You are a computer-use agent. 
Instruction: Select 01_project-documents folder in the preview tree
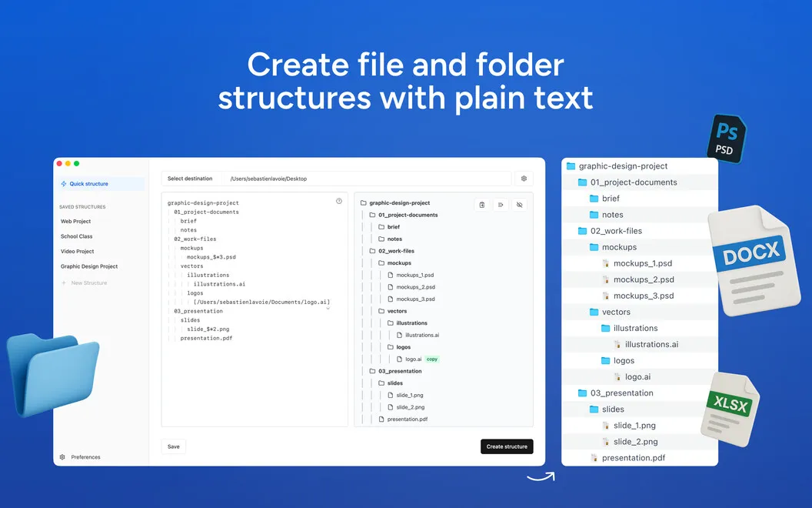[x=408, y=215]
